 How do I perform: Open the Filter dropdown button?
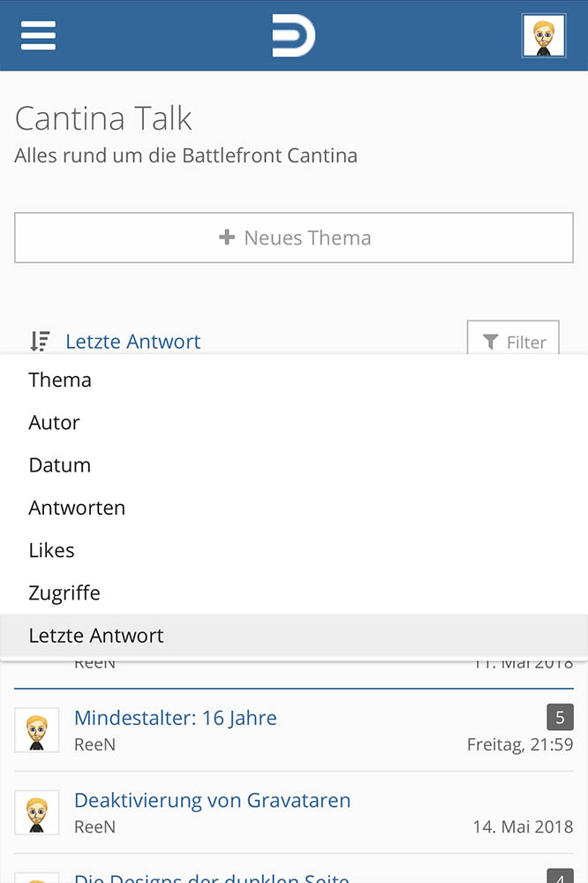[513, 338]
